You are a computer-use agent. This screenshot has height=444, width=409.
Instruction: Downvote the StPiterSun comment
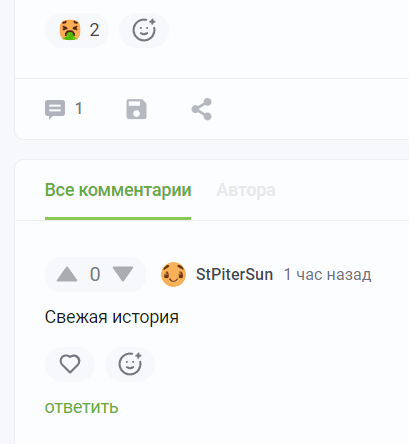[x=123, y=274]
